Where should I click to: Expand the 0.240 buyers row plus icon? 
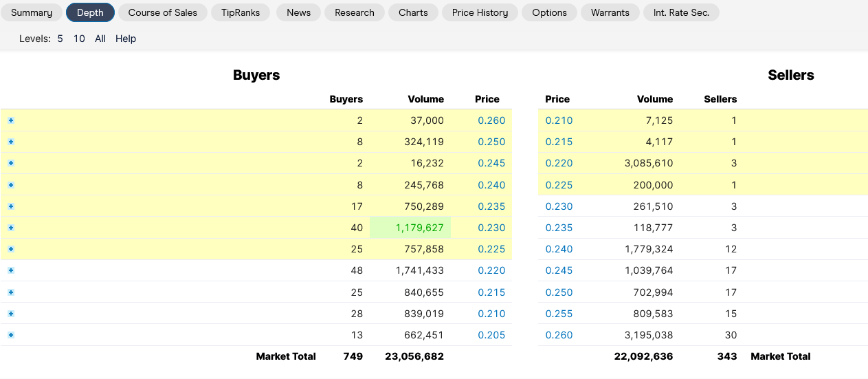pos(11,185)
